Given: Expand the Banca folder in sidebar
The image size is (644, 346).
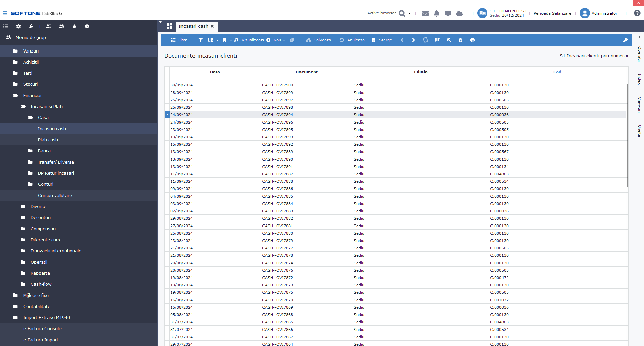Looking at the screenshot, I should tap(44, 151).
